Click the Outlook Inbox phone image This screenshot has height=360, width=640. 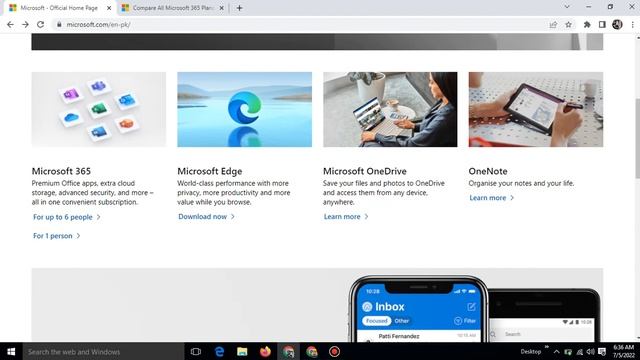pyautogui.click(x=419, y=309)
